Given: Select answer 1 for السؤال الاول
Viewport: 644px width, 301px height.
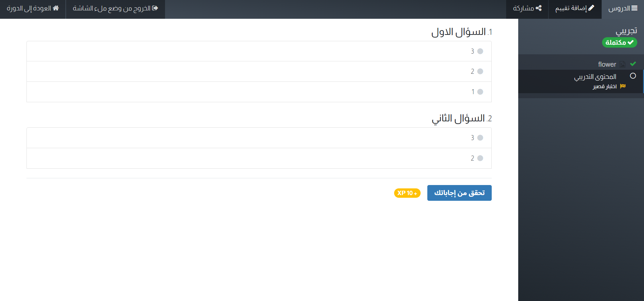Looking at the screenshot, I should pyautogui.click(x=480, y=92).
